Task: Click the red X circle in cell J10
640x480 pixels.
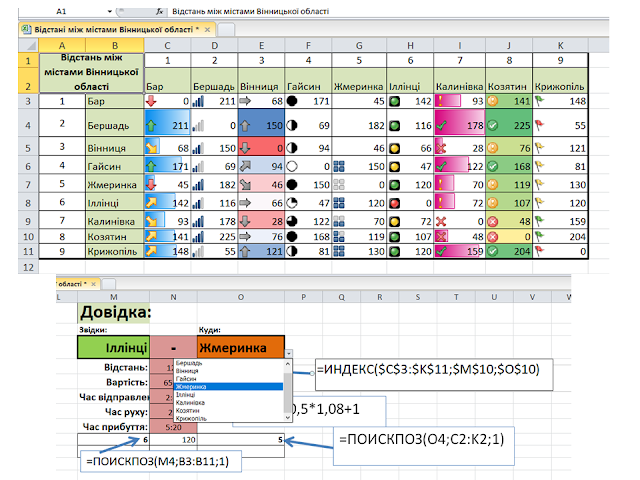Action: tap(493, 236)
